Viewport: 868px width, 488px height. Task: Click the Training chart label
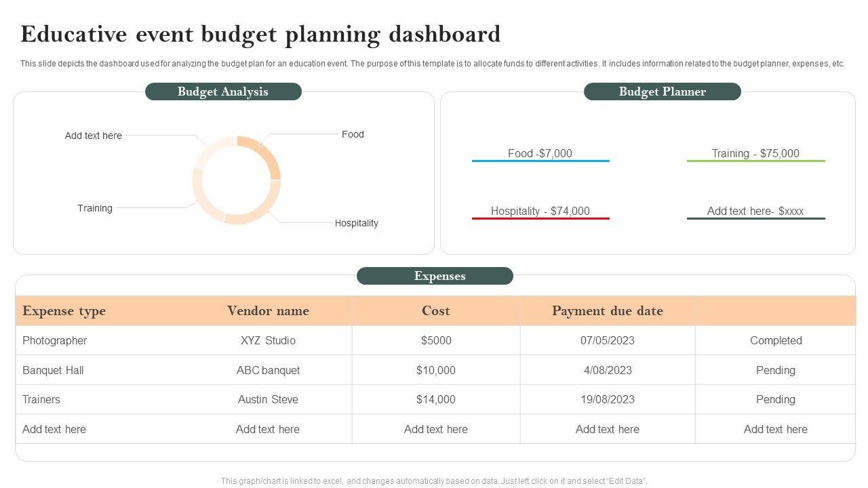coord(95,208)
